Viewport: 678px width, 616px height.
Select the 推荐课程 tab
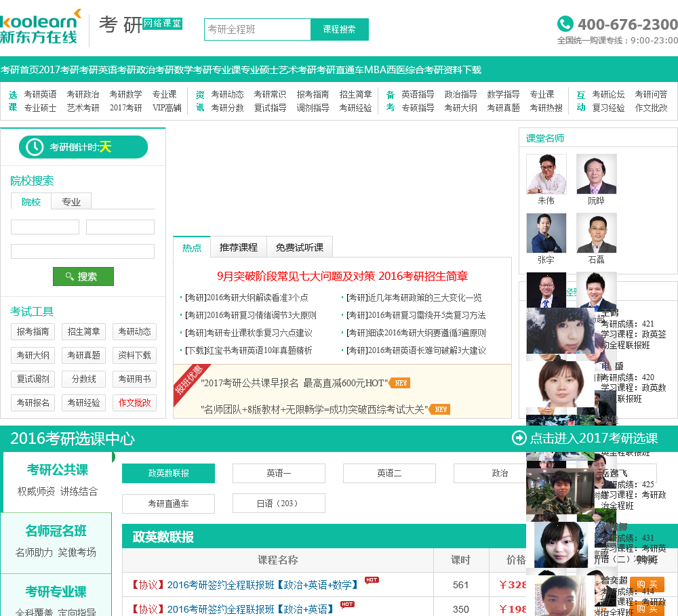[x=238, y=247]
